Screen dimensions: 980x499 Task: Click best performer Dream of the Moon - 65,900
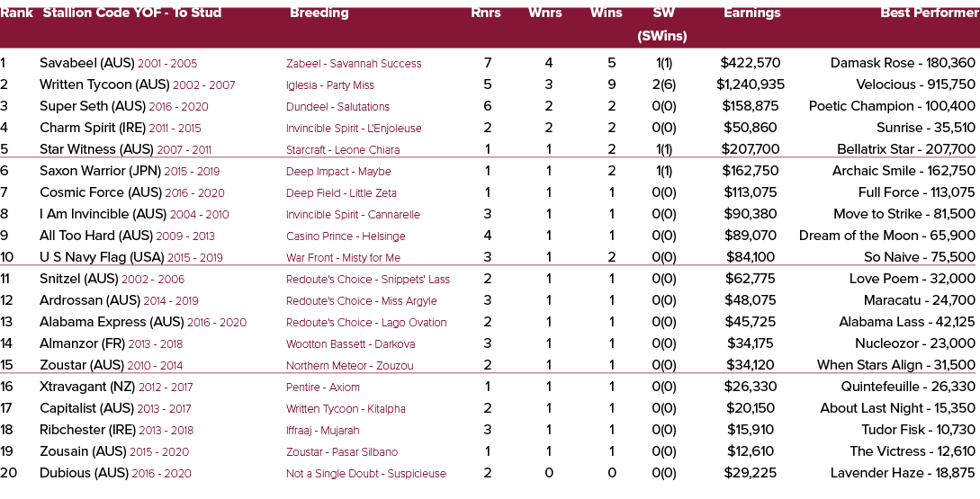[887, 236]
